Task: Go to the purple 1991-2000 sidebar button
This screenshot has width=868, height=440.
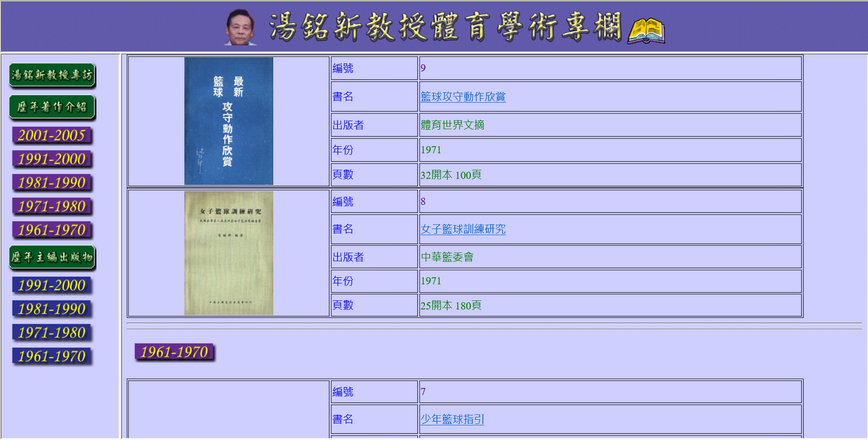Action: pyautogui.click(x=52, y=159)
